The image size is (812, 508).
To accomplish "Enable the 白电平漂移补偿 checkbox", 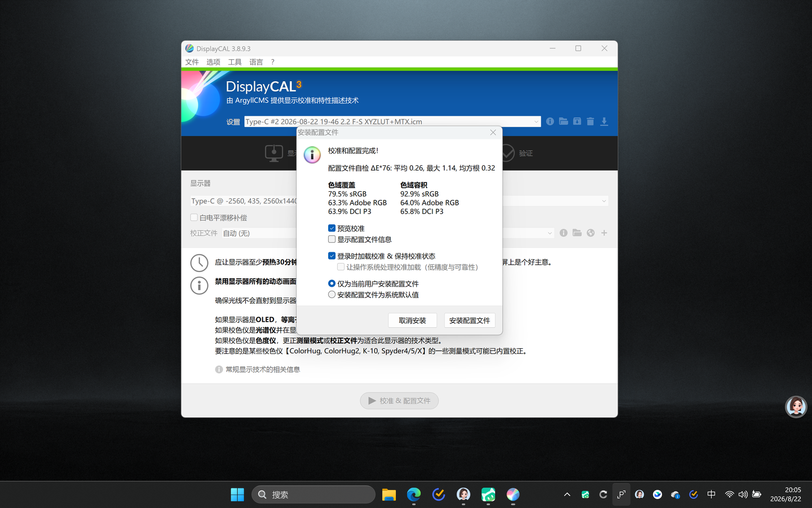I will pos(194,217).
